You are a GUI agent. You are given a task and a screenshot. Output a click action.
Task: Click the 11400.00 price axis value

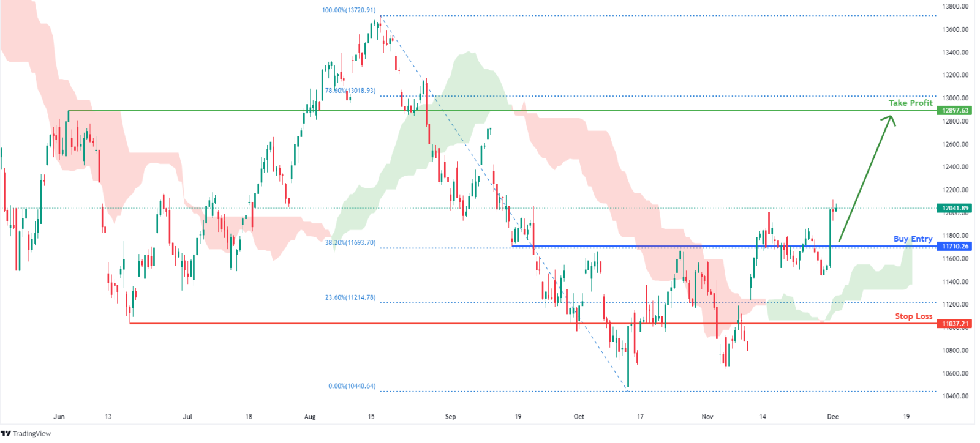956,282
